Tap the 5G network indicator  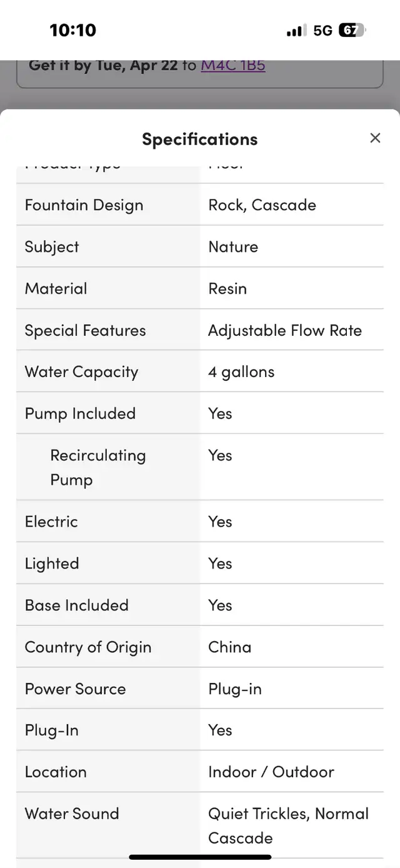[322, 30]
